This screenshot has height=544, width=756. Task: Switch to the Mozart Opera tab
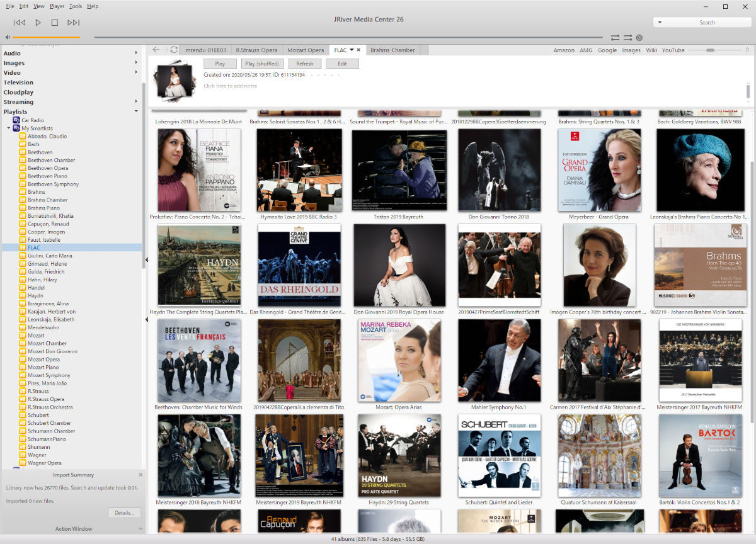pos(306,50)
